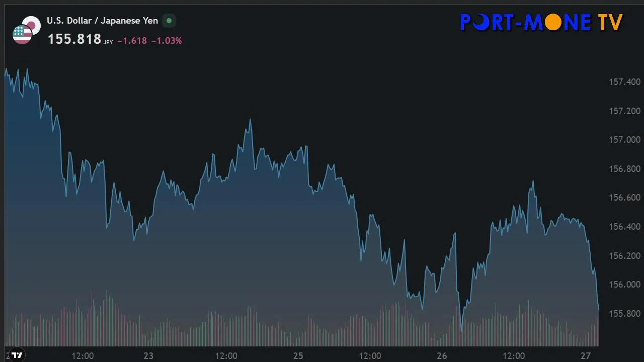The height and width of the screenshot is (362, 644).
Task: Click the 12:00 label between 23 and 25
Action: 226,355
